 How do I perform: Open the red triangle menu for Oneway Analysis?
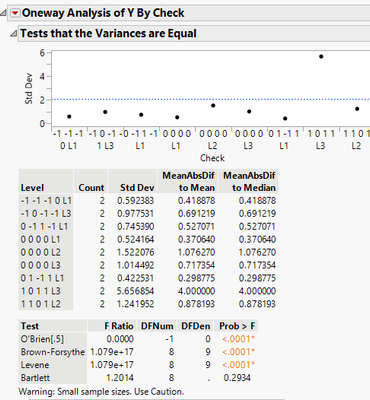pos(15,13)
